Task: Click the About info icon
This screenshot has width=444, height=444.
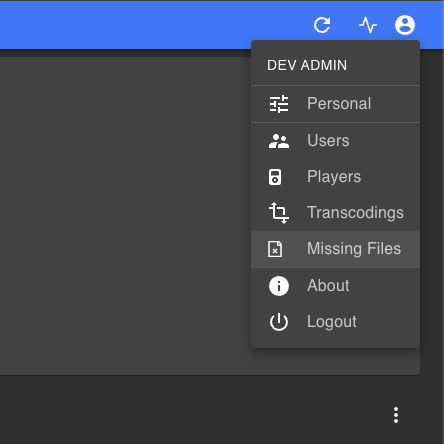Action: pyautogui.click(x=279, y=286)
